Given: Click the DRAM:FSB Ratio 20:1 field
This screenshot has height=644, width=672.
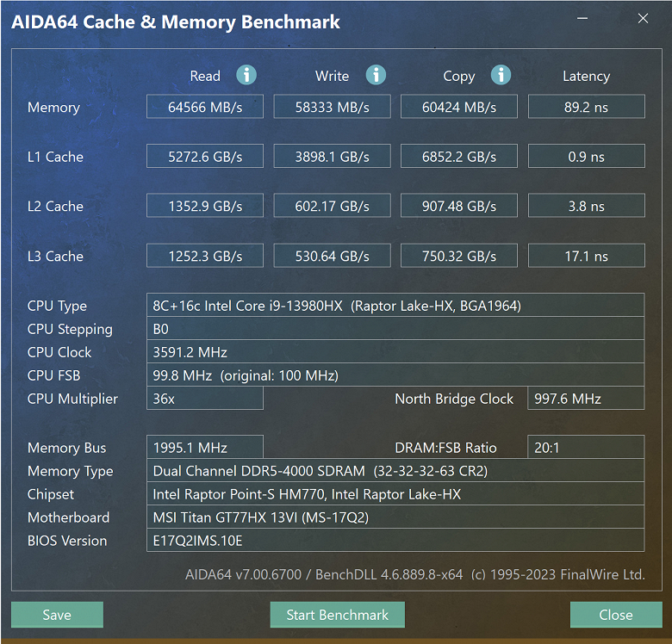Looking at the screenshot, I should [x=586, y=448].
